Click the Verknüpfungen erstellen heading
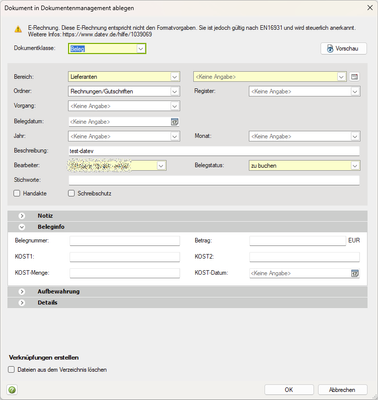Image resolution: width=378 pixels, height=400 pixels. (44, 358)
